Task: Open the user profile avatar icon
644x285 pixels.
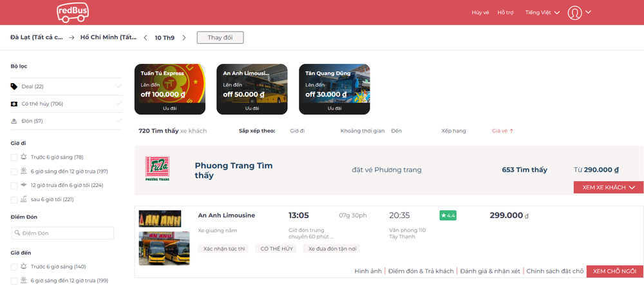Action: click(574, 13)
